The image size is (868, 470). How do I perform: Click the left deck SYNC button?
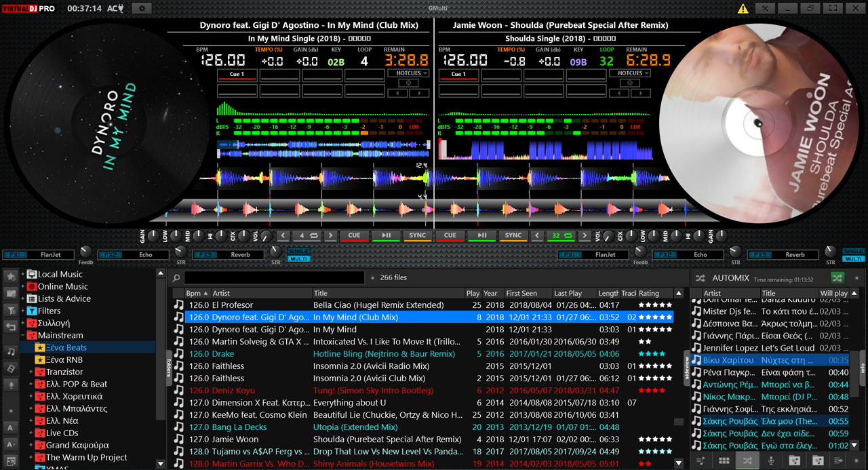(x=418, y=236)
